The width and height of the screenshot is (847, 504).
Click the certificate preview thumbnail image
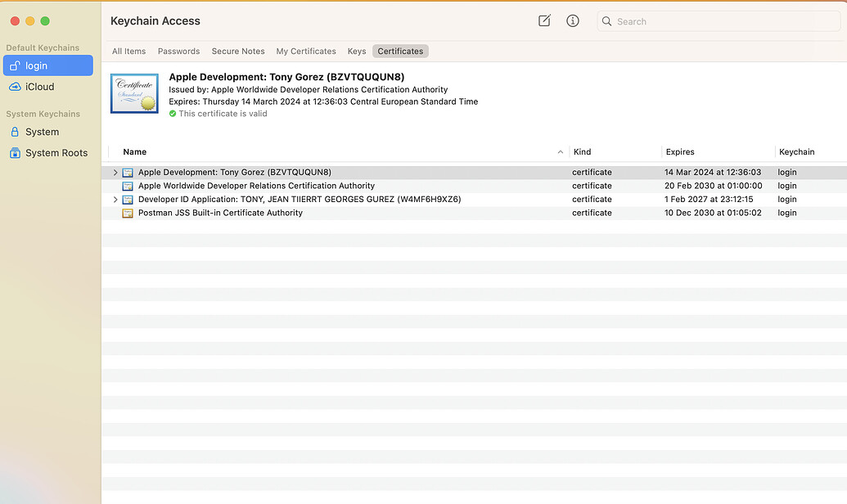(x=133, y=93)
